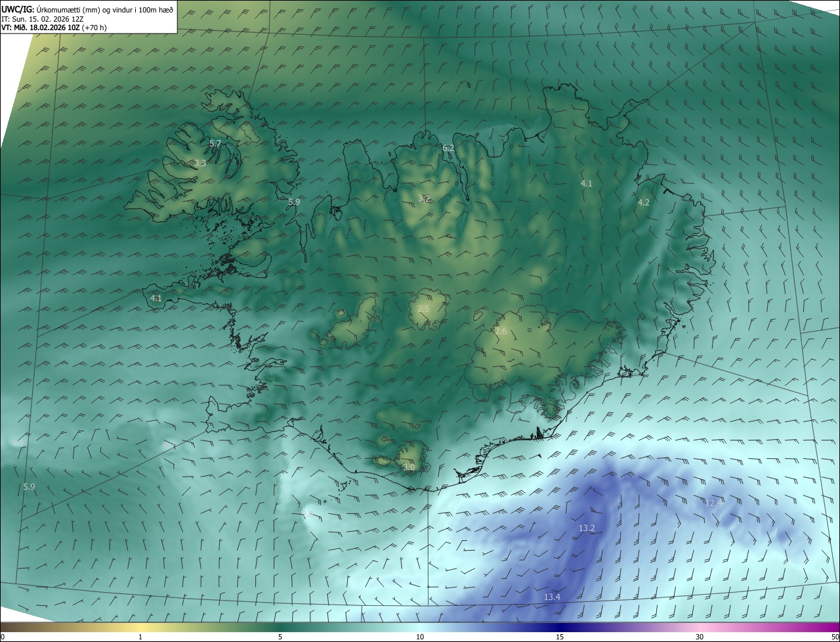This screenshot has height=642, width=840.
Task: Click the color scale tick label 15
Action: point(560,637)
